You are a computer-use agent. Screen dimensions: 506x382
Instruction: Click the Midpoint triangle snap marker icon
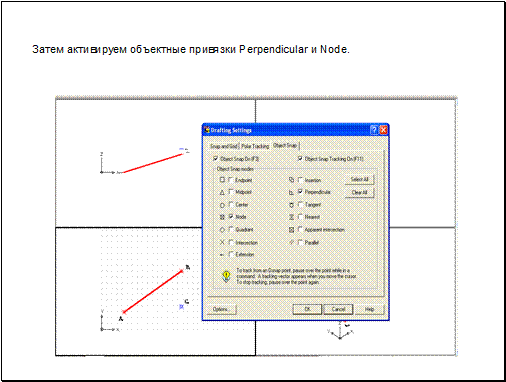click(x=222, y=192)
